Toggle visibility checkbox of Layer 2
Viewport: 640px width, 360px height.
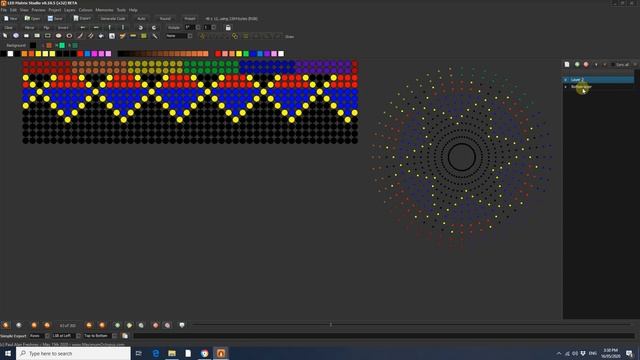tap(566, 80)
